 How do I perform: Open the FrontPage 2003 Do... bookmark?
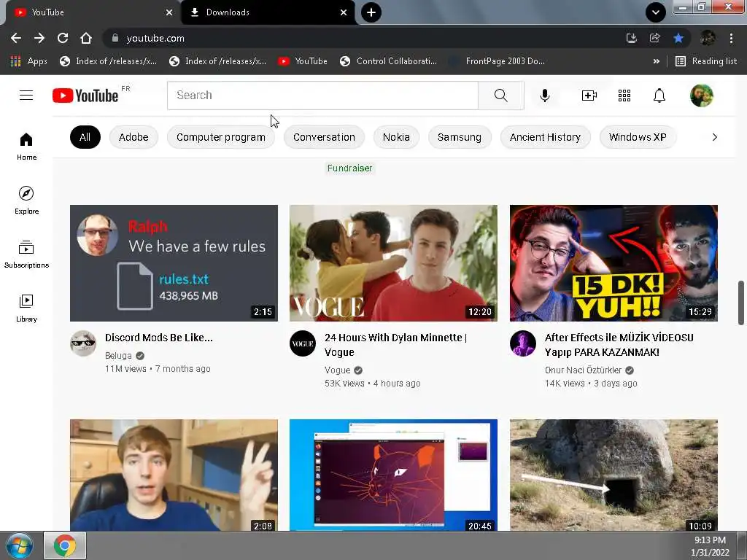pyautogui.click(x=498, y=61)
